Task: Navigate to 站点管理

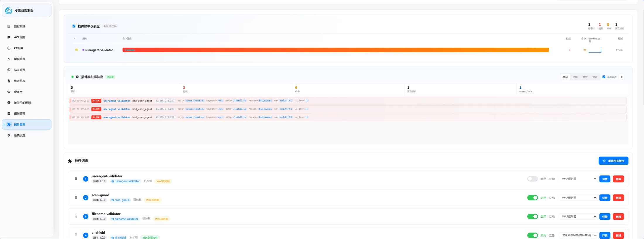Action: pyautogui.click(x=27, y=70)
